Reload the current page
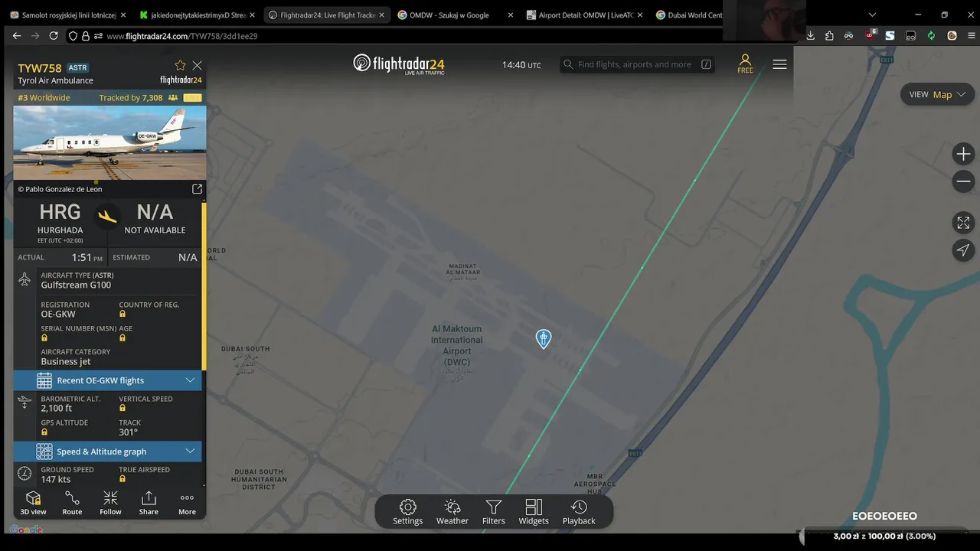 click(54, 36)
